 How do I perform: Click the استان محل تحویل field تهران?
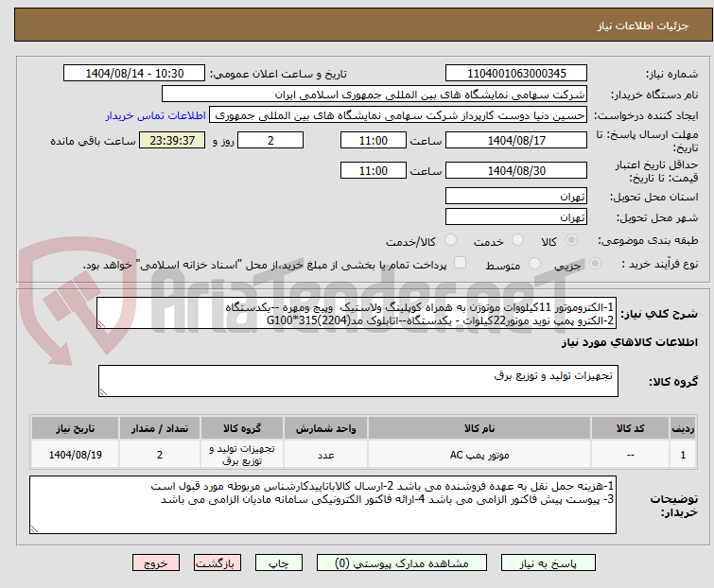coord(516,196)
